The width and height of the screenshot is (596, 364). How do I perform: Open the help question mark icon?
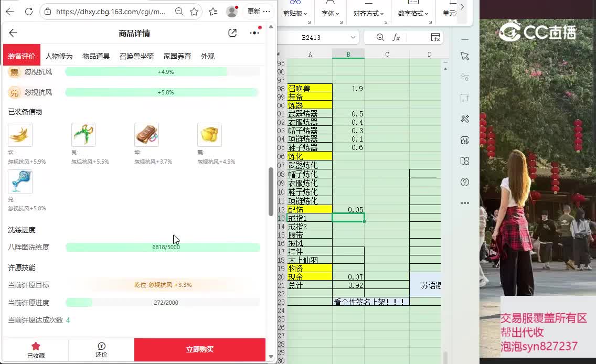[464, 182]
